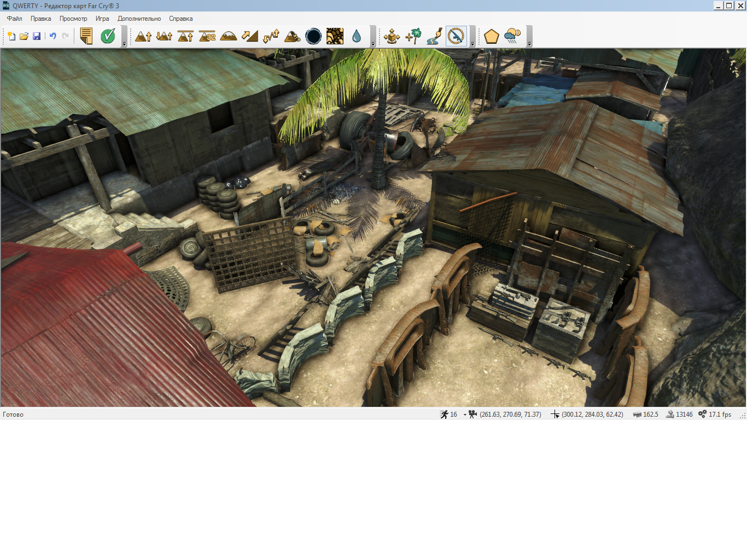Select the black Hole terrain tool
747x560 pixels.
[313, 36]
